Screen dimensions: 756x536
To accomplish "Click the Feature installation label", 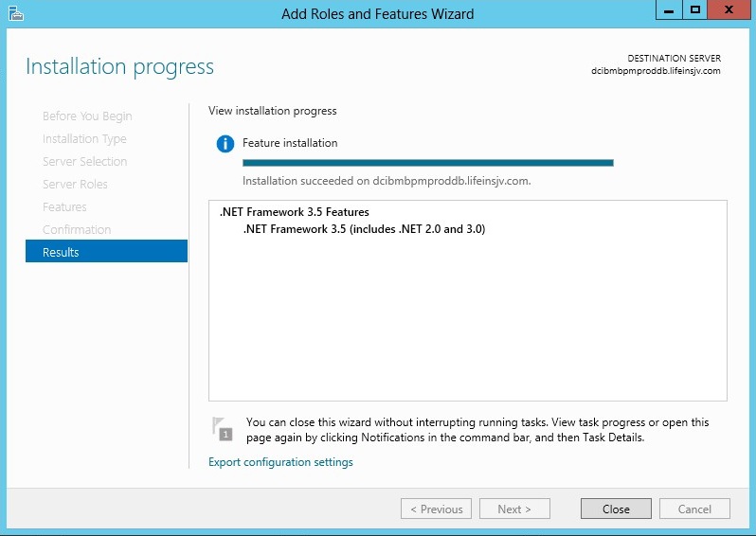I will pyautogui.click(x=290, y=143).
